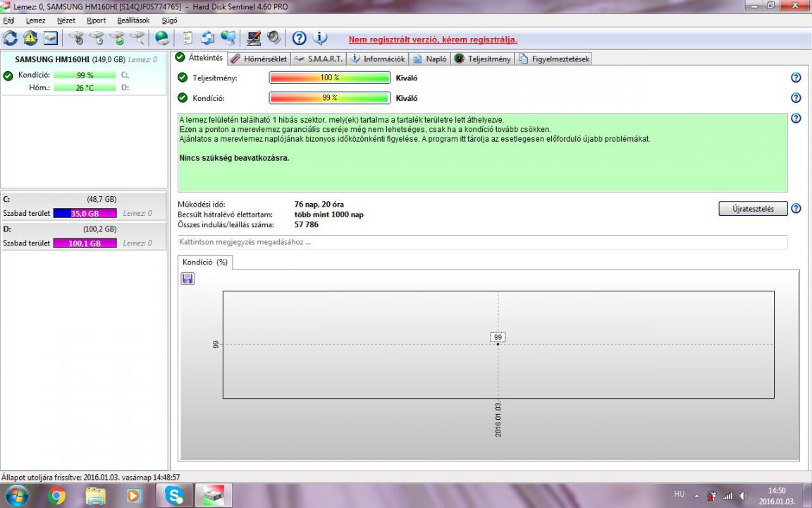The height and width of the screenshot is (508, 812).
Task: Click the blue refresh arrows toolbar icon
Action: (10, 38)
